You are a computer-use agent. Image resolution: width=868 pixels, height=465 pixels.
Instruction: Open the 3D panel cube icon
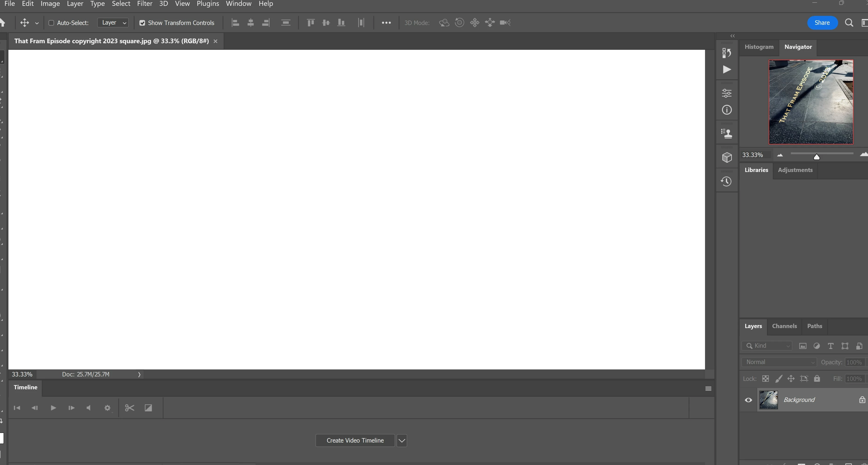tap(727, 157)
